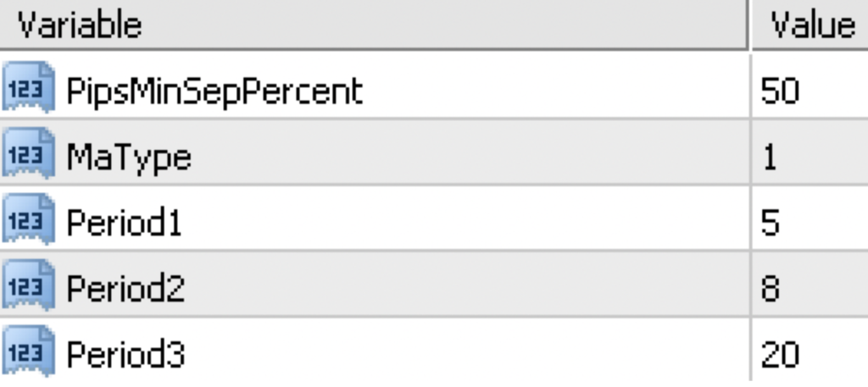The height and width of the screenshot is (387, 868).
Task: Edit the PipsMinSepPercent value of 50
Action: (x=780, y=90)
